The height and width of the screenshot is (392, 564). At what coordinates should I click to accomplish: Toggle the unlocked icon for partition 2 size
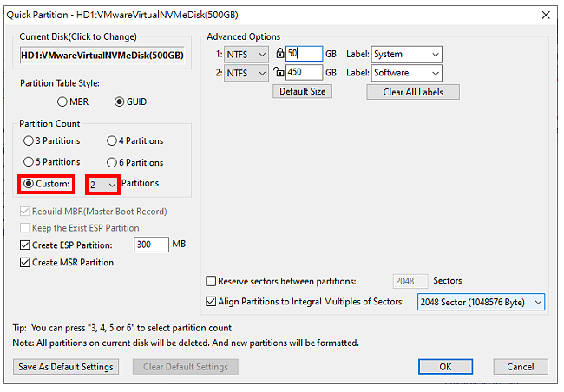coord(279,72)
